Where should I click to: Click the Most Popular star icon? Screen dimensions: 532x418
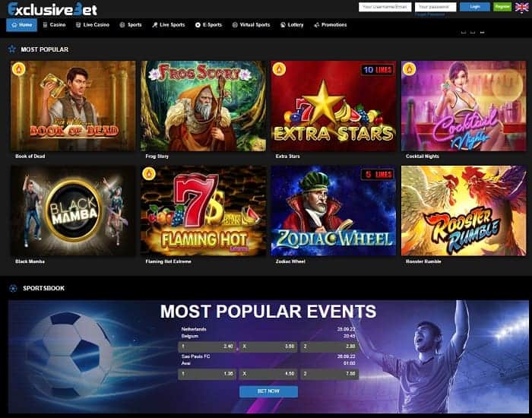click(x=12, y=49)
